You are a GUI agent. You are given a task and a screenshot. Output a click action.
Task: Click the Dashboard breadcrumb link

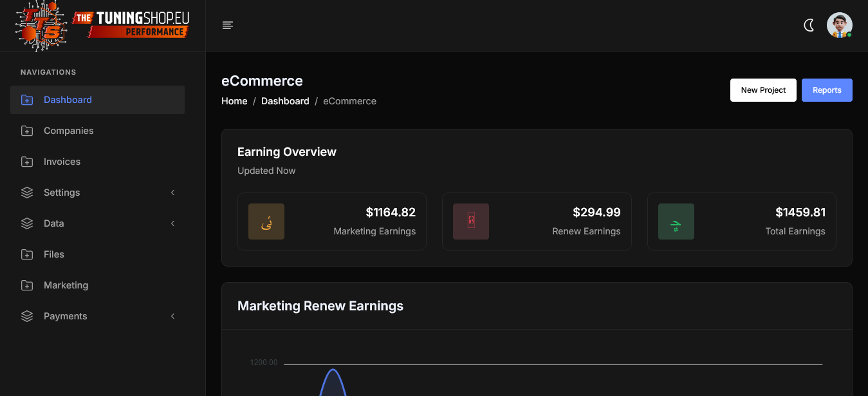[285, 101]
